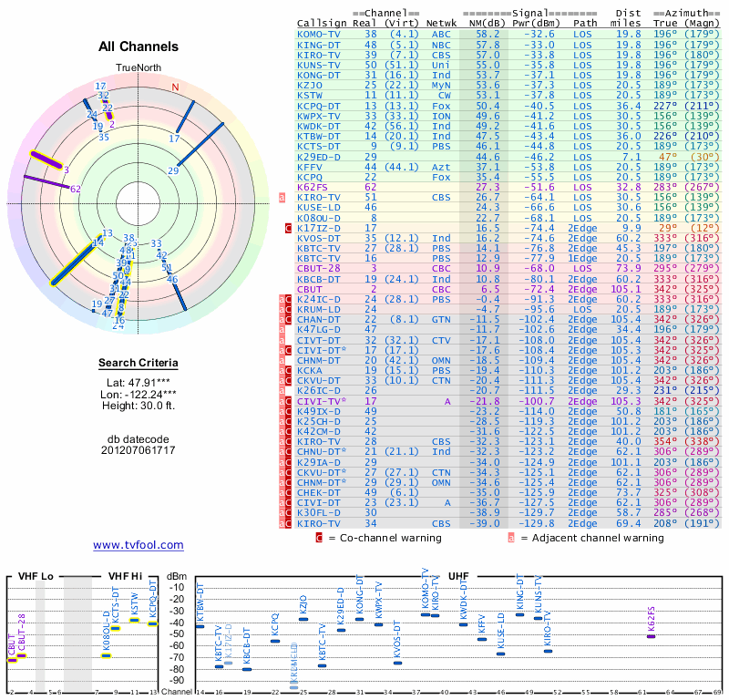Select CHEK-DT callsign in the table

point(318,492)
